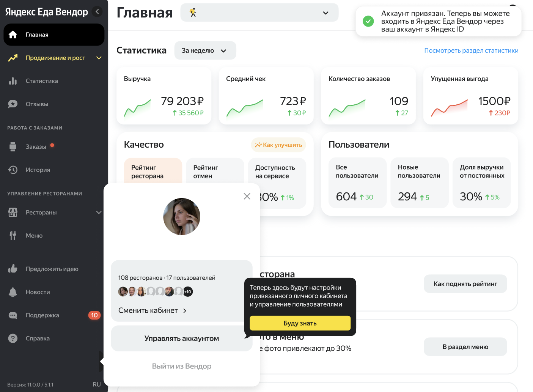Screen dimensions: 533x392
Task: Click the profile avatar photo
Action: 182,217
